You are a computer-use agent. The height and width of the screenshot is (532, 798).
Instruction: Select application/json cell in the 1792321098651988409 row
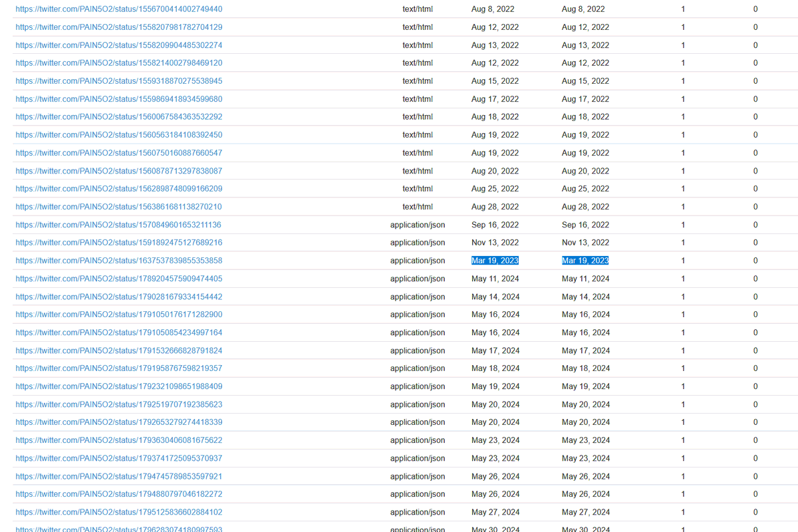click(x=418, y=386)
